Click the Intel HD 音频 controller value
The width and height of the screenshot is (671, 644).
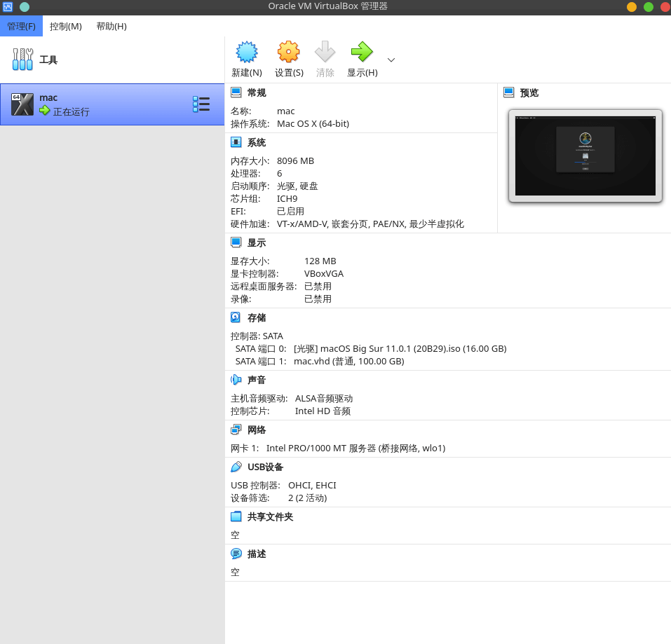(x=323, y=411)
